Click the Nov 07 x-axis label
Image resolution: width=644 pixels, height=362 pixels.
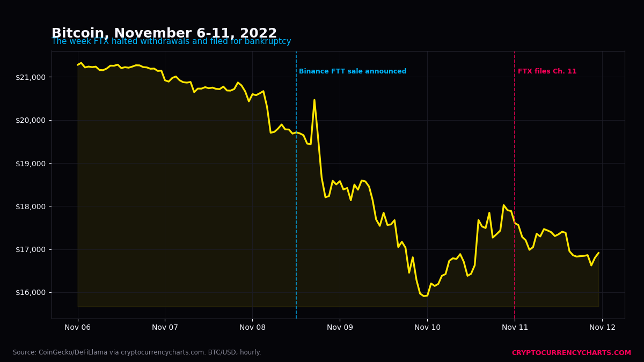pyautogui.click(x=165, y=328)
